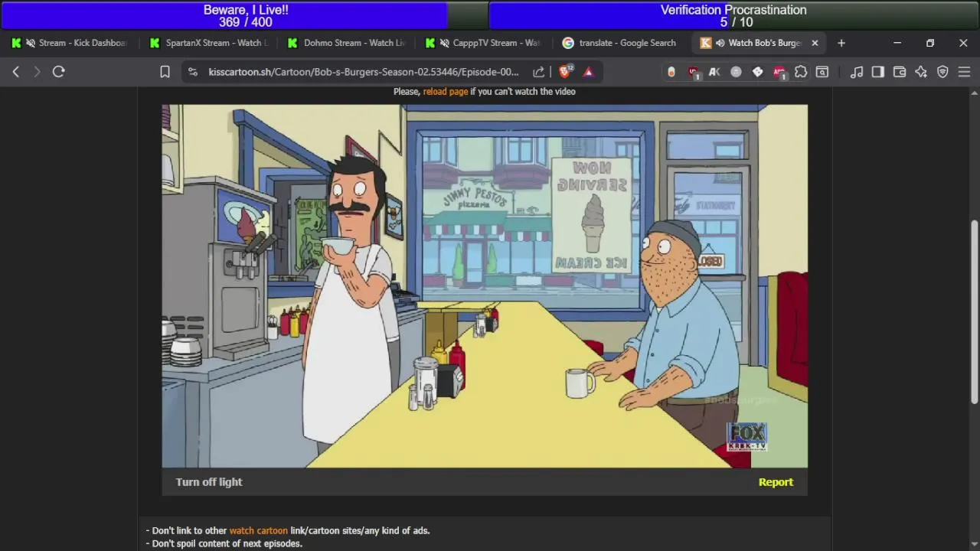
Task: Click the white diamond extension icon
Action: pyautogui.click(x=757, y=72)
